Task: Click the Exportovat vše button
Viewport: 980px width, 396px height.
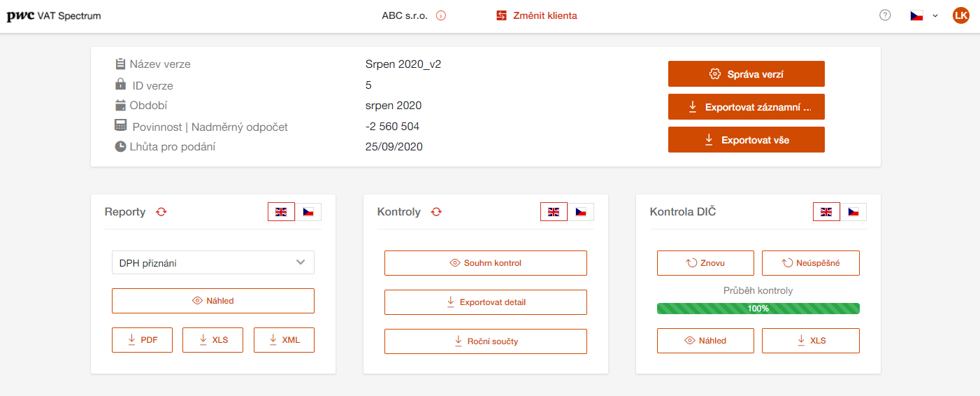Action: (747, 139)
